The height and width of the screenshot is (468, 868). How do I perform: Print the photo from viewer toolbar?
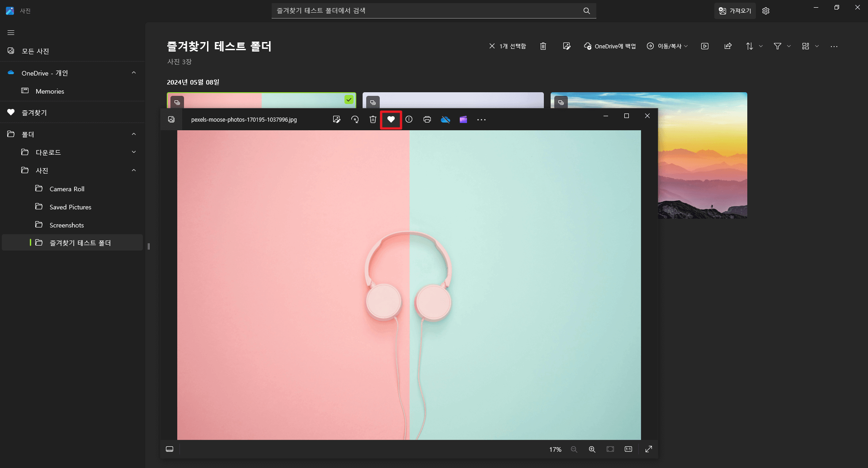427,120
